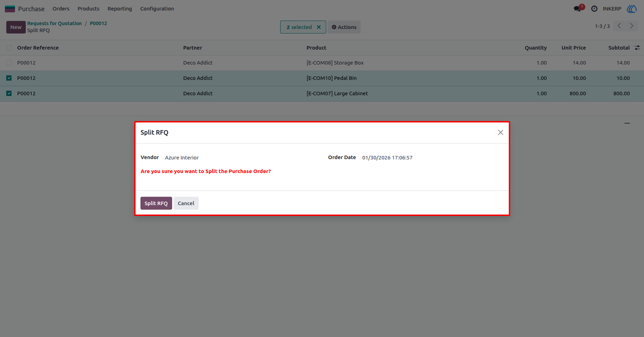Viewport: 644px width, 337px height.
Task: Open the Purchase app home icon
Action: pos(10,9)
